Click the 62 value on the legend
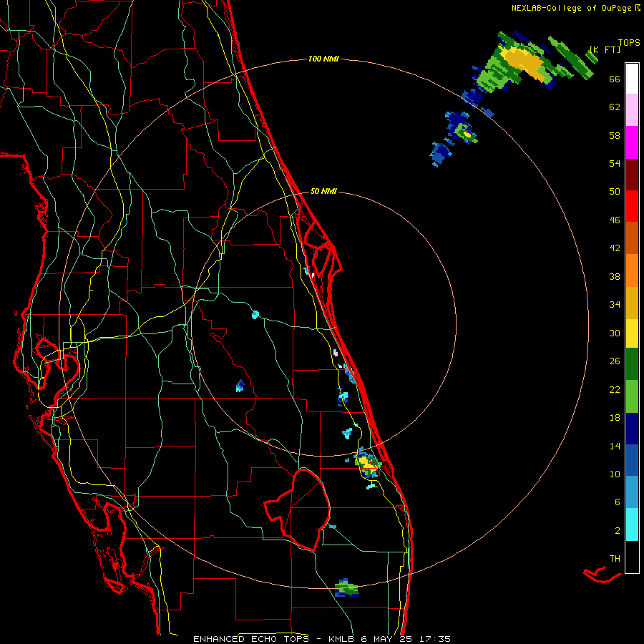The width and height of the screenshot is (644, 644). coord(615,107)
